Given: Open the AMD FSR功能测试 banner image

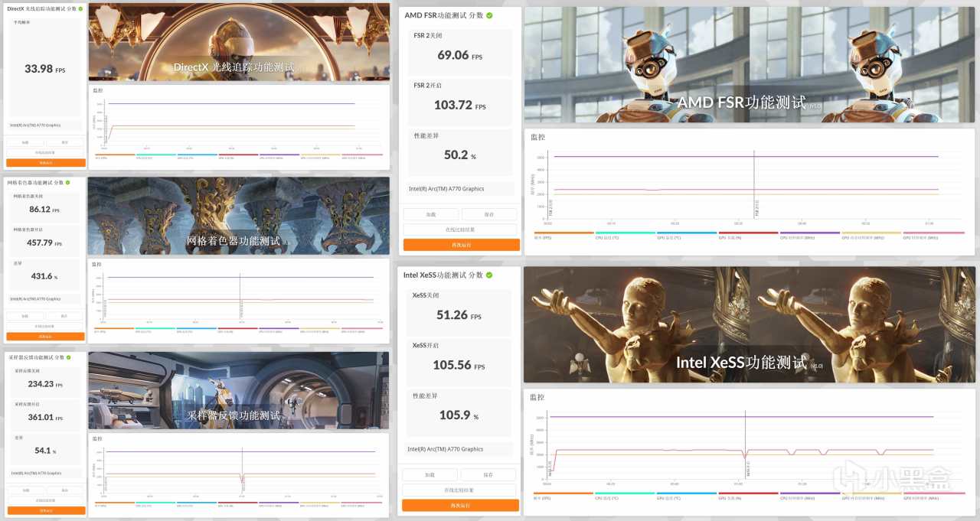Looking at the screenshot, I should point(750,65).
